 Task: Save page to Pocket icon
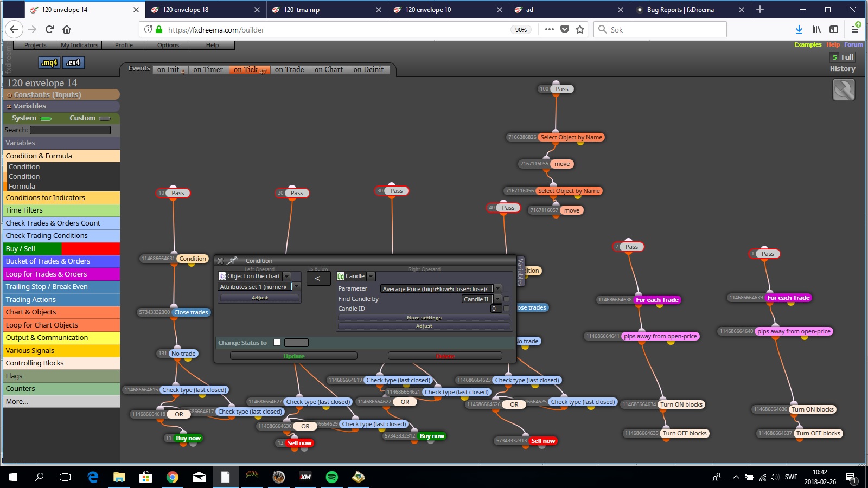pos(565,29)
